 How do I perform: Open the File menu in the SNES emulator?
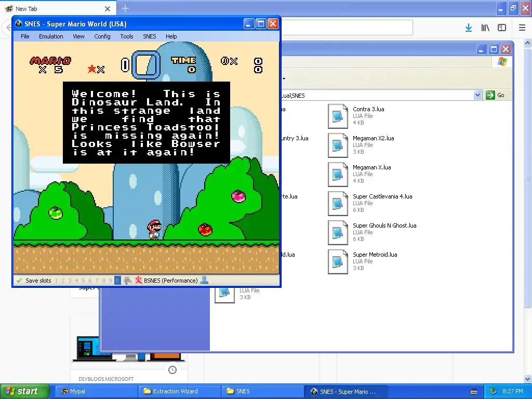[25, 36]
